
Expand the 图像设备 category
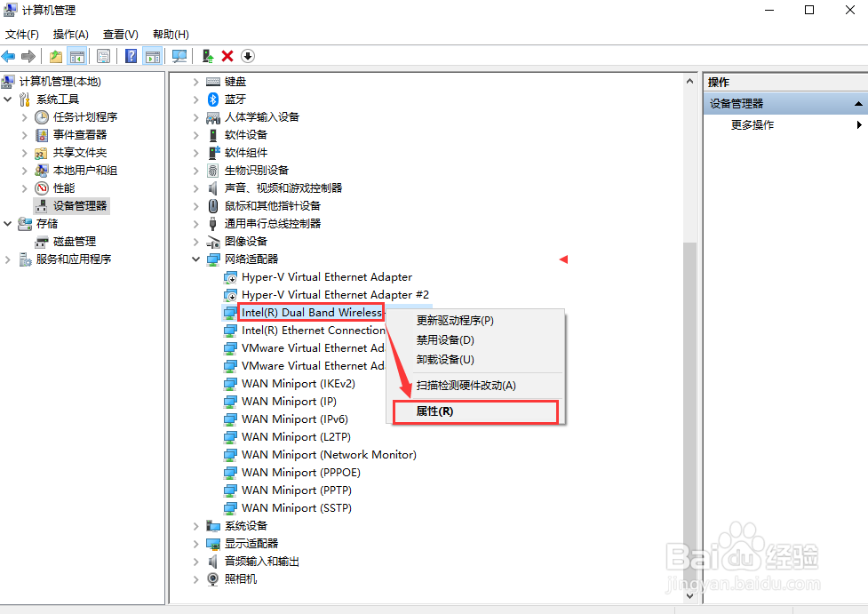coord(196,242)
